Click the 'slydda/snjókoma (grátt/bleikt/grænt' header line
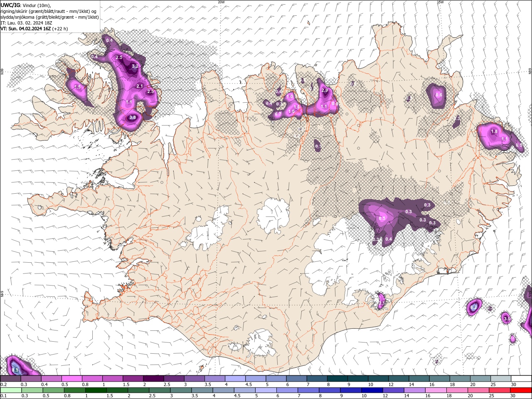Image resolution: width=532 pixels, height=399 pixels. (x=49, y=17)
